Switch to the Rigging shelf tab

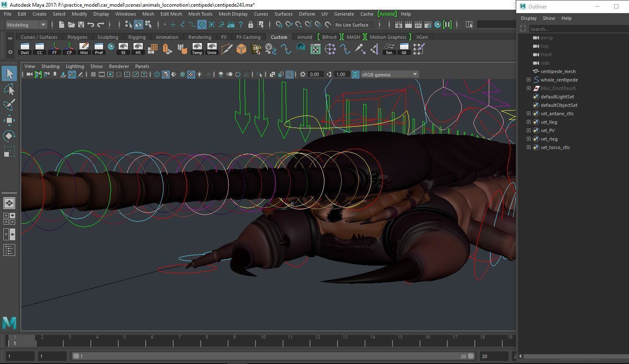click(x=137, y=37)
